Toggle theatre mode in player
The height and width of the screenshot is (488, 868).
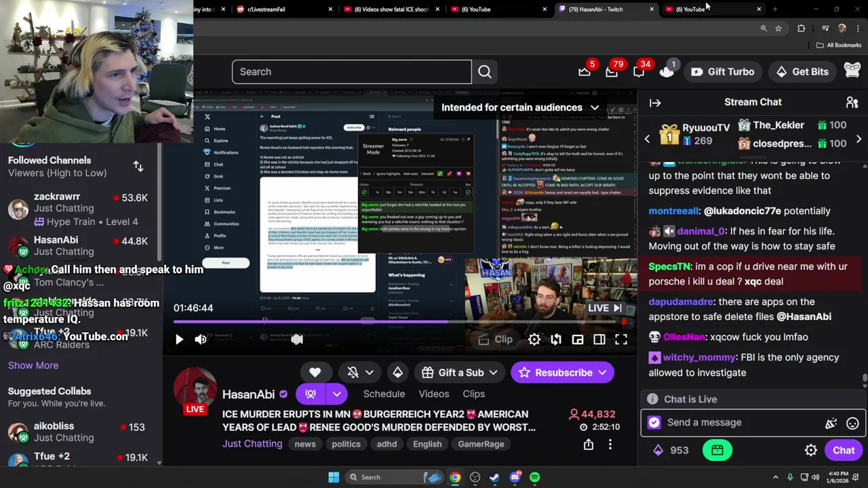click(x=599, y=340)
